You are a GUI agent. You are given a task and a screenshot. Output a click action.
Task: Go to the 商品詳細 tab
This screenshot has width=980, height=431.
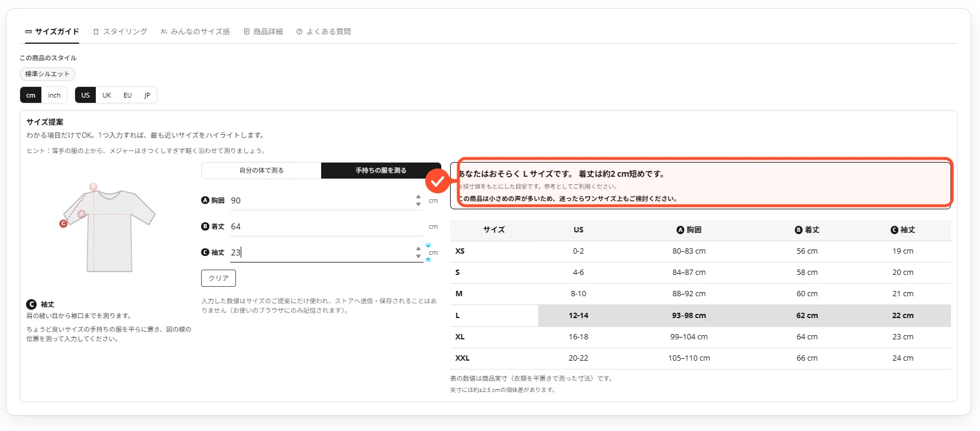[263, 31]
